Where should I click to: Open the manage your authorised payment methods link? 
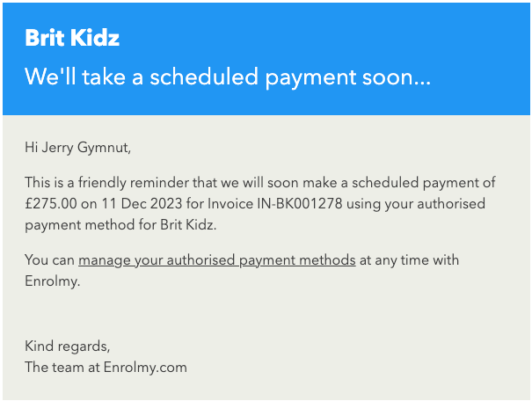coord(217,260)
